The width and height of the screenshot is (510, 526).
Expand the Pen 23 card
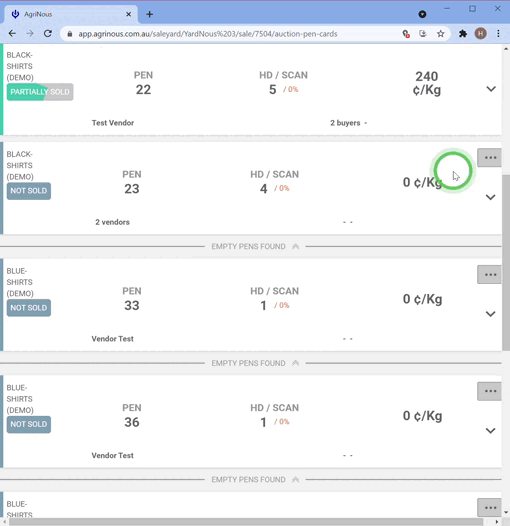click(491, 197)
